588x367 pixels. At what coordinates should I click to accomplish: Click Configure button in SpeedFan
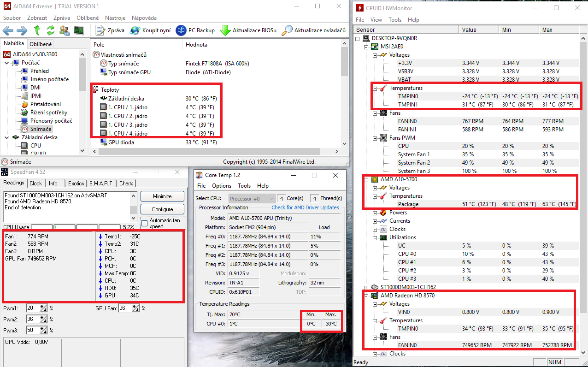pos(162,209)
